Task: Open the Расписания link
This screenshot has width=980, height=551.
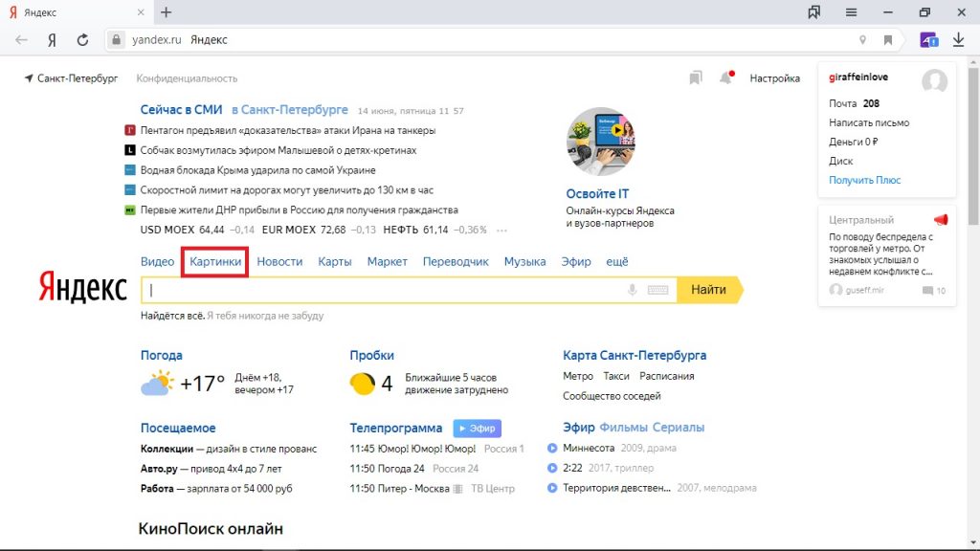Action: tap(667, 376)
